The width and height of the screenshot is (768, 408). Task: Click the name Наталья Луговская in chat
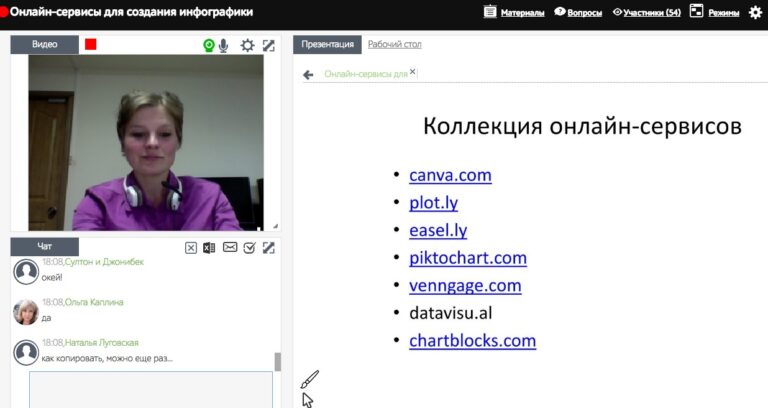[x=102, y=343]
